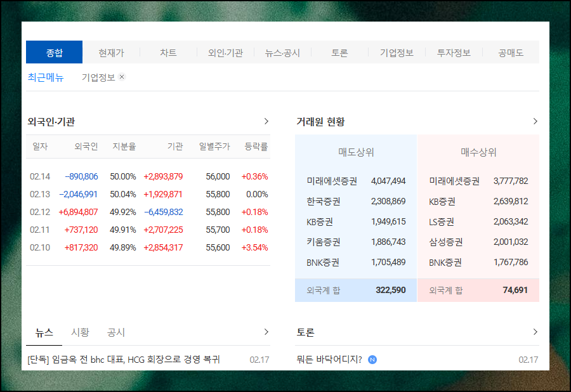Open the 기업정보 top tab
Image resolution: width=571 pixels, height=392 pixels.
point(397,53)
